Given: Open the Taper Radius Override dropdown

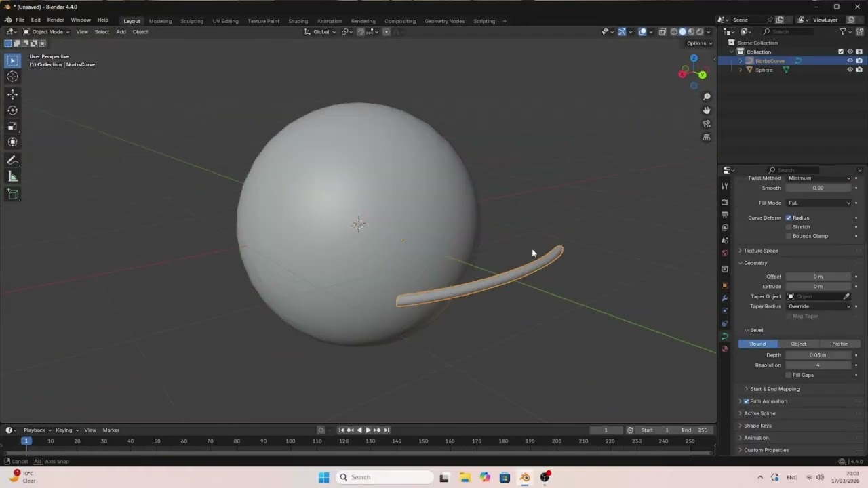Looking at the screenshot, I should [x=818, y=306].
